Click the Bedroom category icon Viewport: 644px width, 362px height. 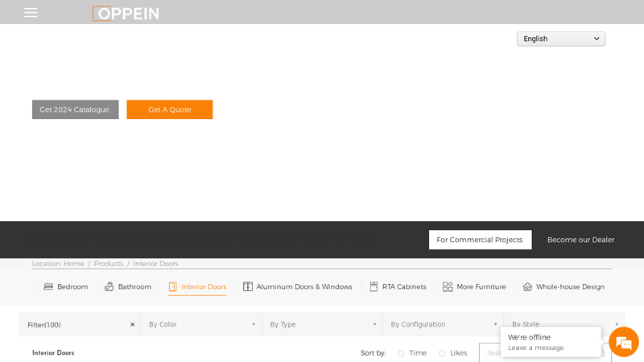coord(48,286)
